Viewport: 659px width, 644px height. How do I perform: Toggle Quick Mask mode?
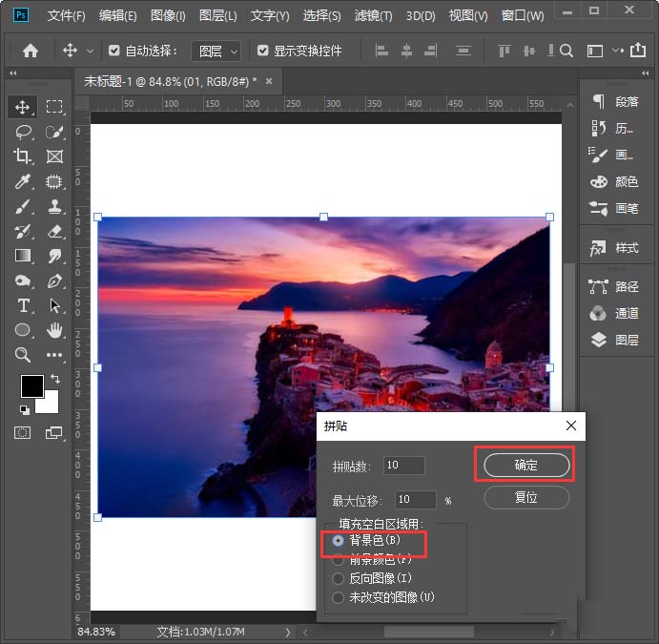click(x=22, y=432)
